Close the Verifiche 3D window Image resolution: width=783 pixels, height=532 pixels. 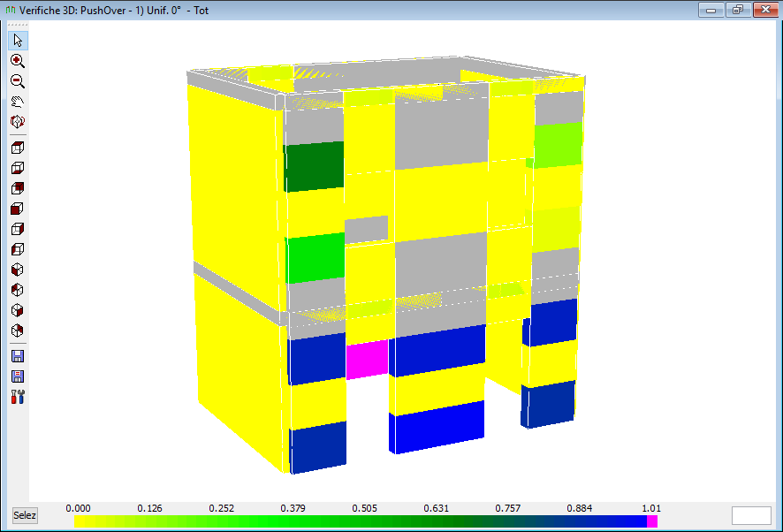pos(765,10)
